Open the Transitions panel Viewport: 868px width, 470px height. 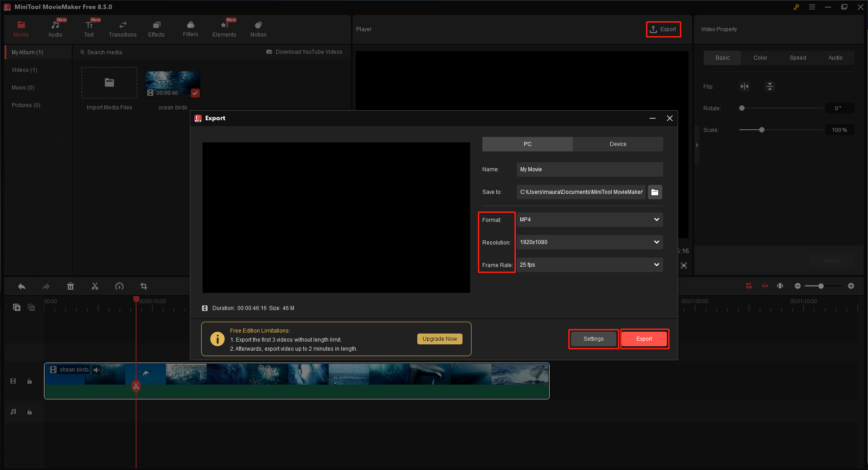coord(123,28)
